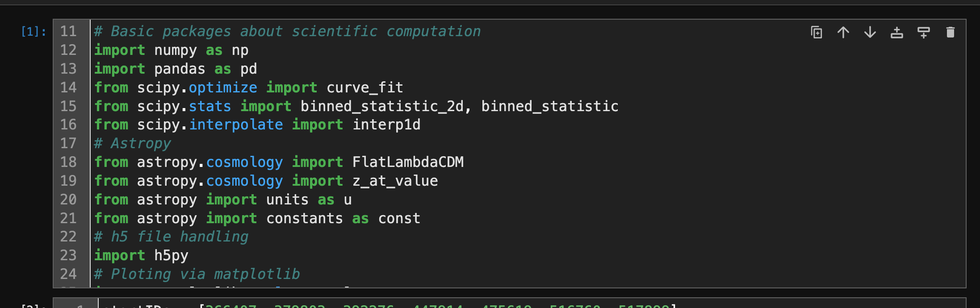Click on the word curve_fit
The width and height of the screenshot is (980, 308).
364,87
